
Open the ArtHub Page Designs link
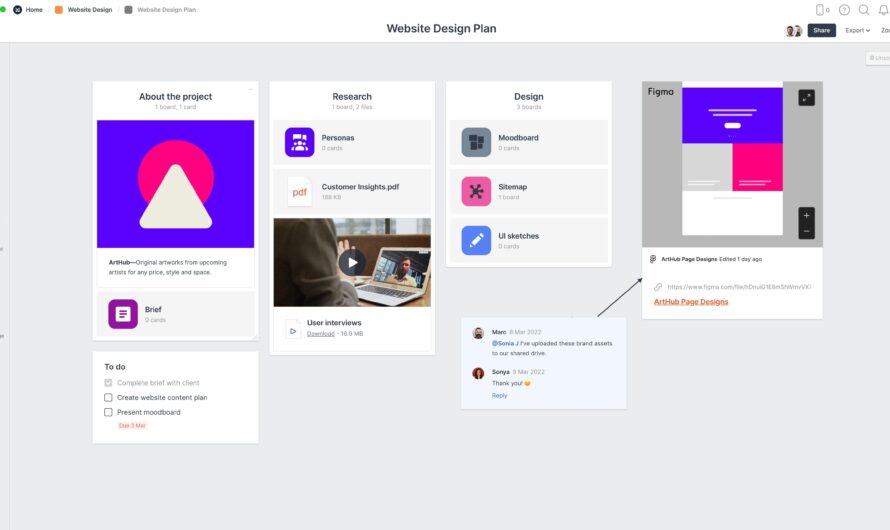(x=691, y=302)
